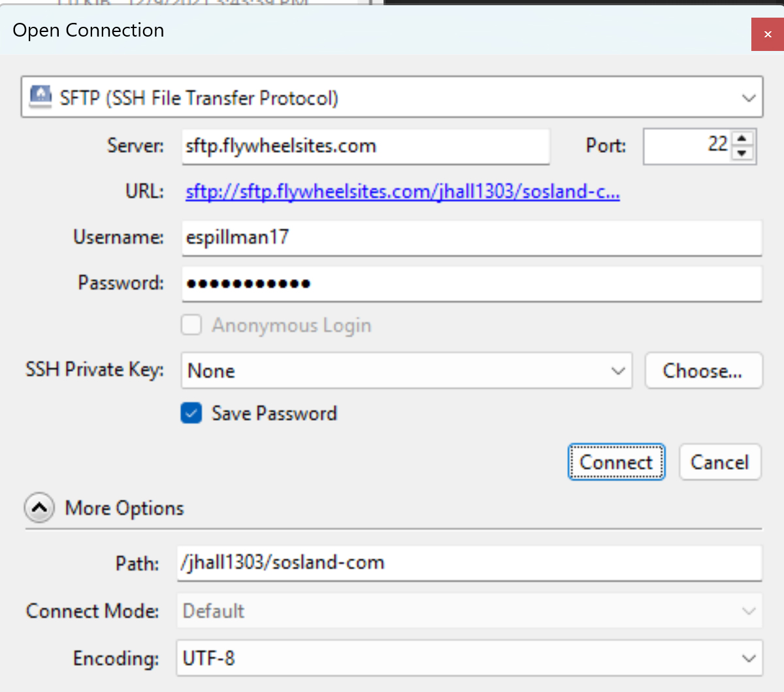The image size is (784, 692).
Task: Open the sftp.flywheelsites.com URL link
Action: (x=402, y=191)
